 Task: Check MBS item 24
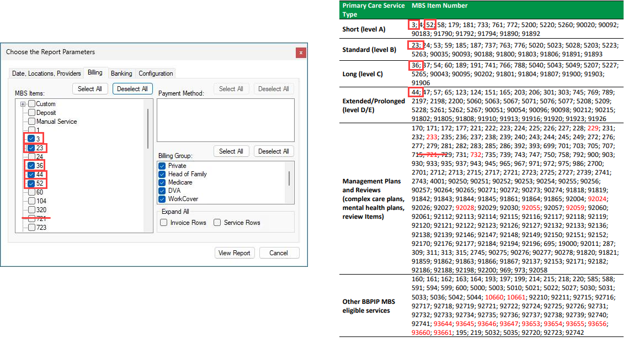coord(32,156)
